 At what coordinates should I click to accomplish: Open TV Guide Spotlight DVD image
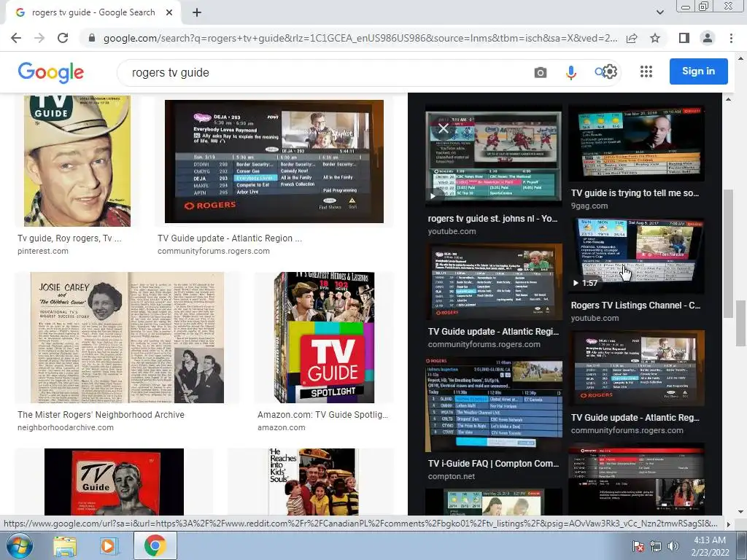click(x=324, y=338)
